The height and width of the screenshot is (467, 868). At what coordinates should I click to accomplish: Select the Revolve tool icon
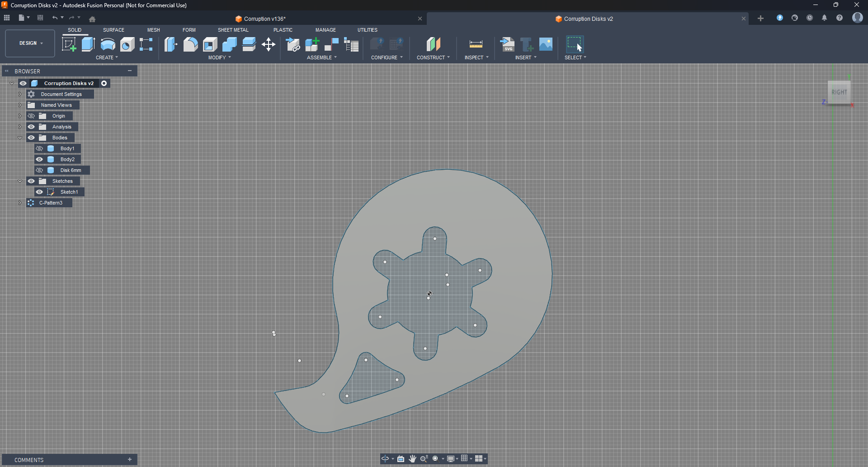[108, 44]
